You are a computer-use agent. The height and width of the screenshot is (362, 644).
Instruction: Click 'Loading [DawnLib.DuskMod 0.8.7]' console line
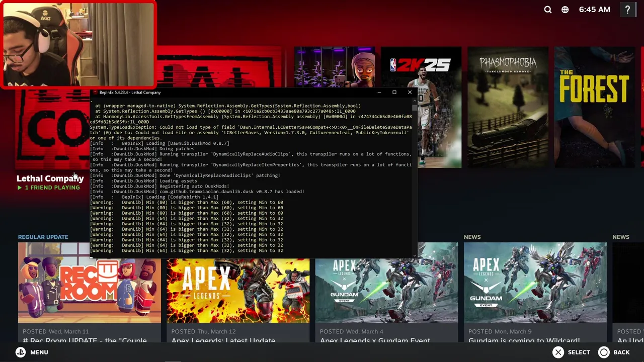(x=159, y=143)
